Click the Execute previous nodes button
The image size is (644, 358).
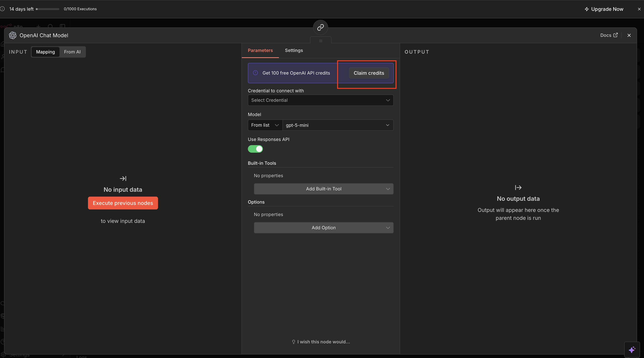tap(123, 203)
